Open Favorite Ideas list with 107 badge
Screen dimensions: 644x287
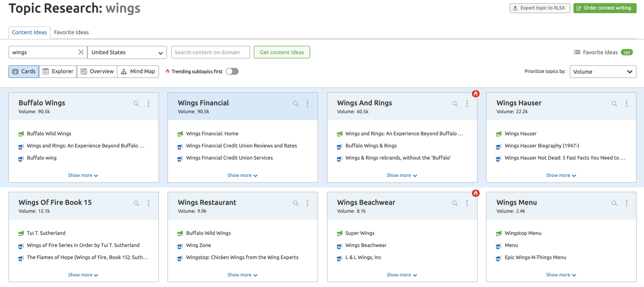point(603,52)
